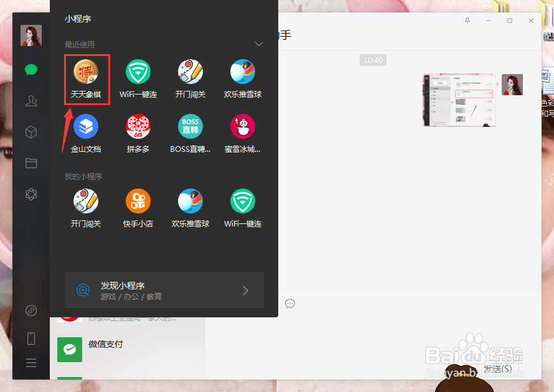The height and width of the screenshot is (392, 554).
Task: Click the 10:40 timestamp label
Action: point(373,60)
